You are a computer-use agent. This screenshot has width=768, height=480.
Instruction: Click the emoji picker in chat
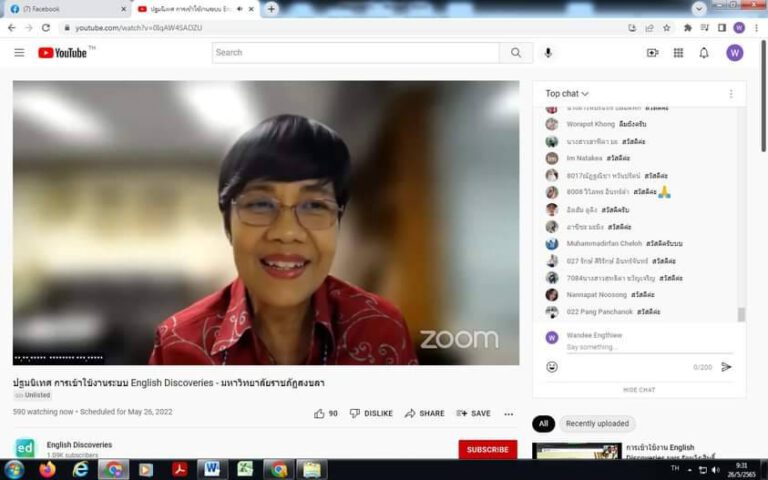[552, 367]
